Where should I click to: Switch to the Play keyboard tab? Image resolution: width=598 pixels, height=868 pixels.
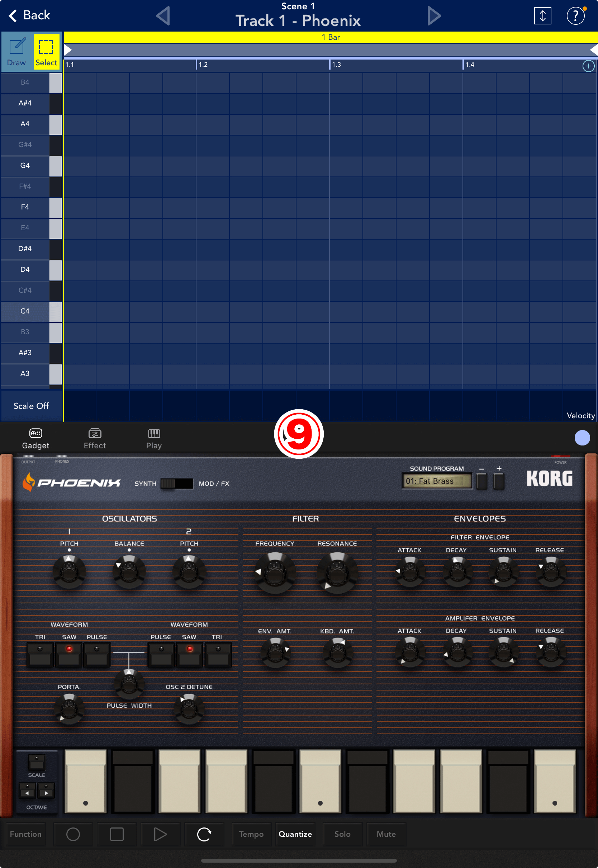point(154,439)
